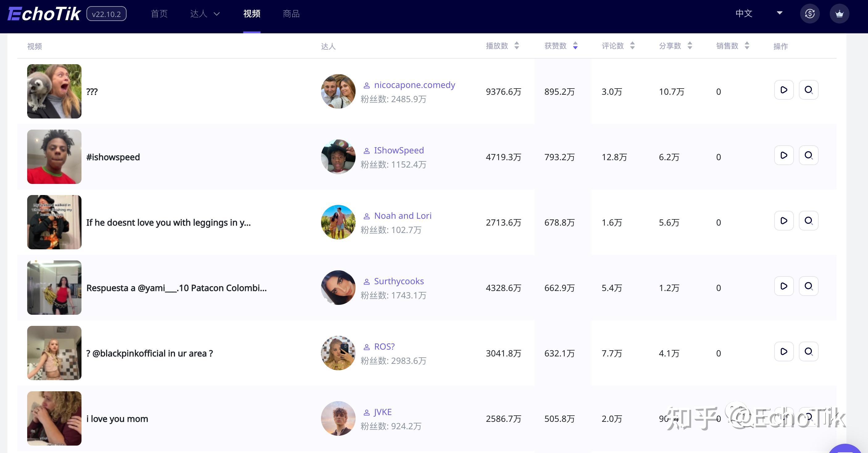
Task: Click the dollar coin icon in header
Action: (810, 14)
